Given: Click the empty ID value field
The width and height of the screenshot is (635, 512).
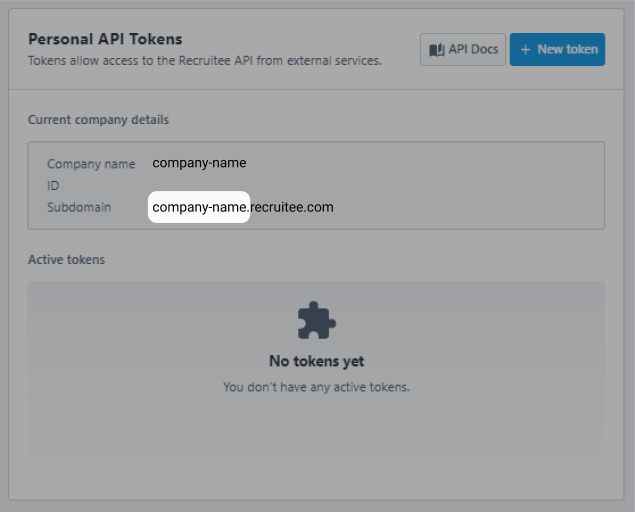Looking at the screenshot, I should pos(200,186).
